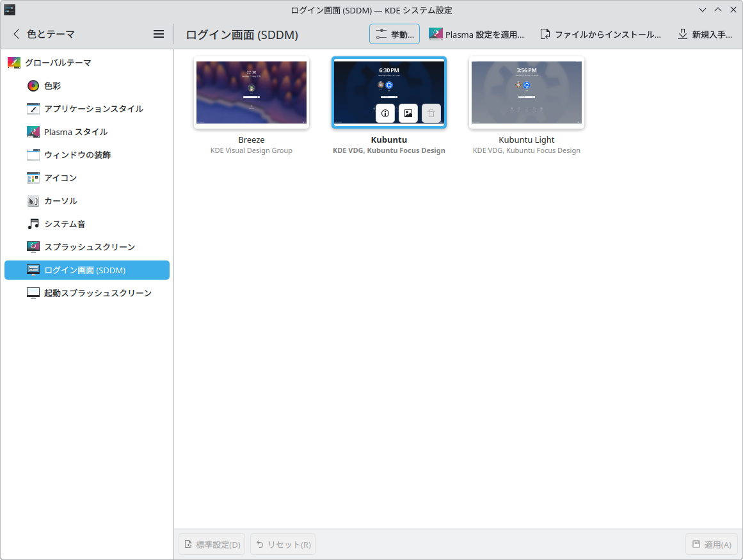Select グローバルテーマ in the sidebar
The height and width of the screenshot is (560, 743).
point(86,63)
